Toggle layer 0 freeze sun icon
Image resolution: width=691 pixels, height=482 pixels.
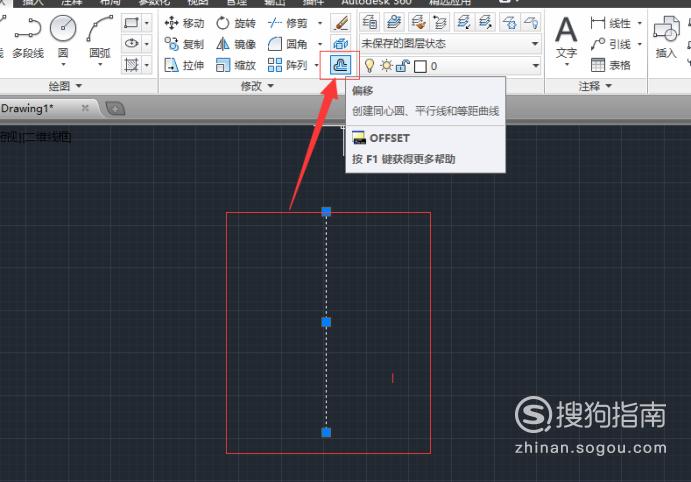pyautogui.click(x=386, y=66)
